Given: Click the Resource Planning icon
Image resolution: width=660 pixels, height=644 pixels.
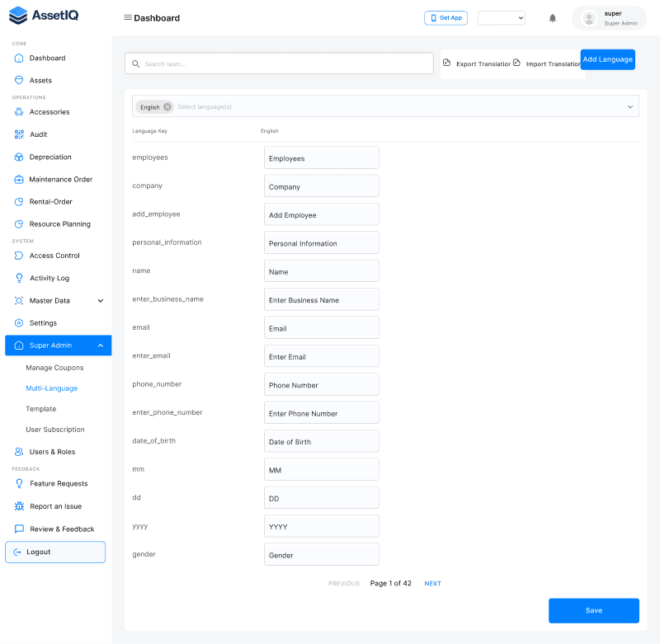Looking at the screenshot, I should tap(19, 223).
